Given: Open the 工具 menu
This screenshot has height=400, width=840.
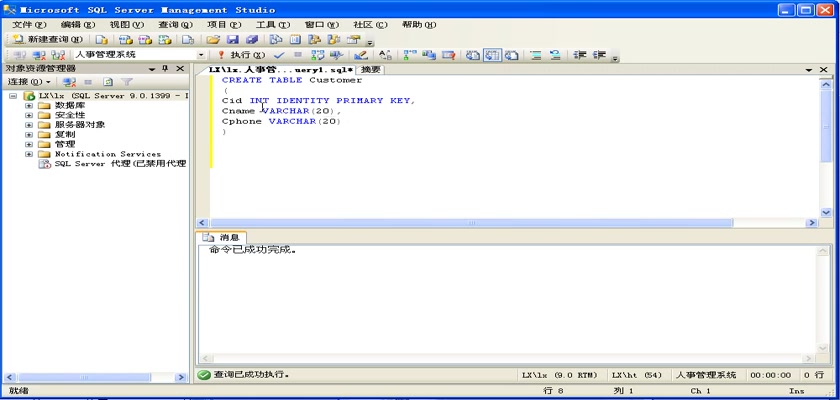Looking at the screenshot, I should (273, 25).
